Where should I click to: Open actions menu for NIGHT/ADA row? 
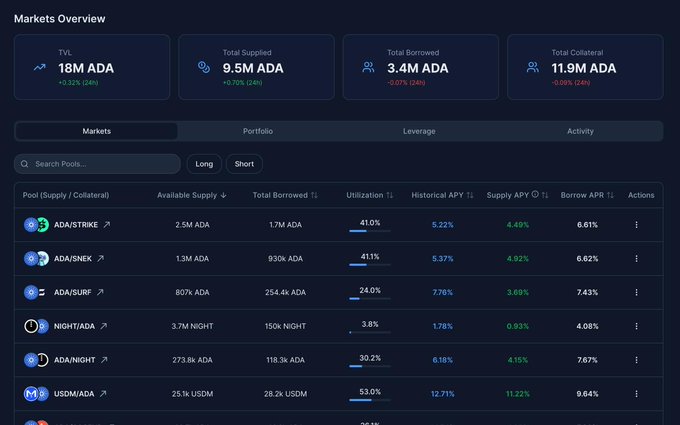636,326
